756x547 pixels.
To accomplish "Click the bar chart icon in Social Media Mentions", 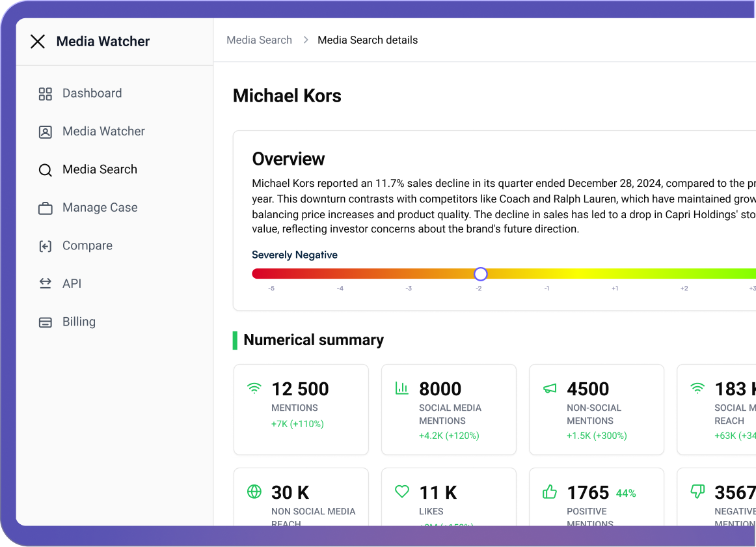I will pos(401,387).
